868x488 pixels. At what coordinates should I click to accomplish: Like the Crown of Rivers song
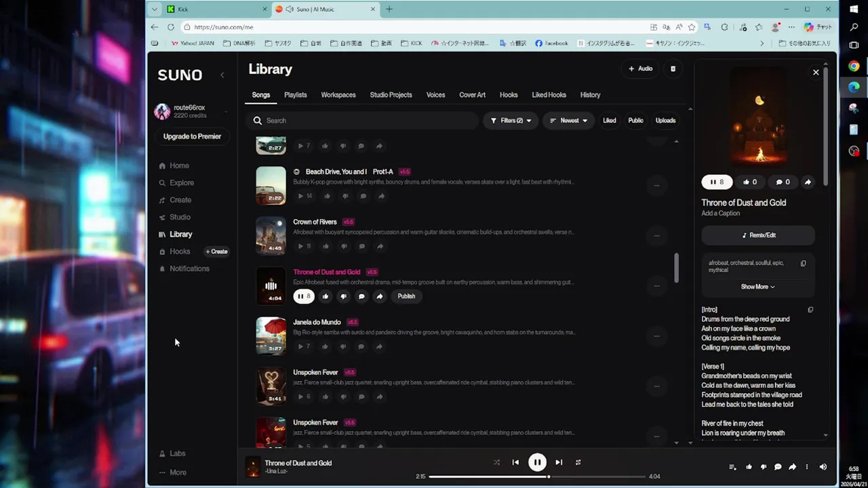click(x=326, y=246)
